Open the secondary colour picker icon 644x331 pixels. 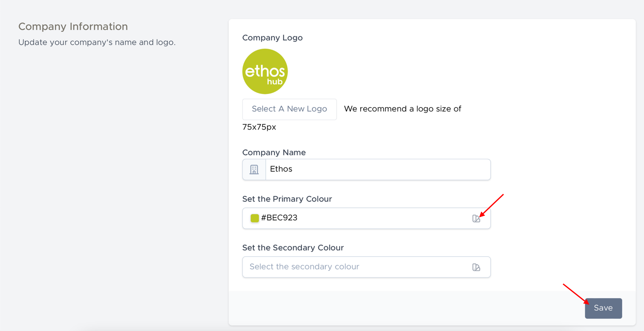[476, 267]
